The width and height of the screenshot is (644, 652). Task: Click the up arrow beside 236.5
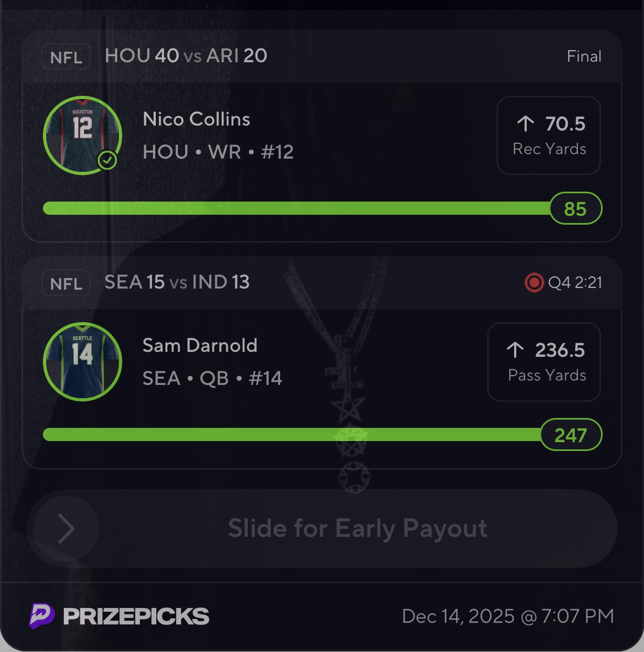(515, 350)
